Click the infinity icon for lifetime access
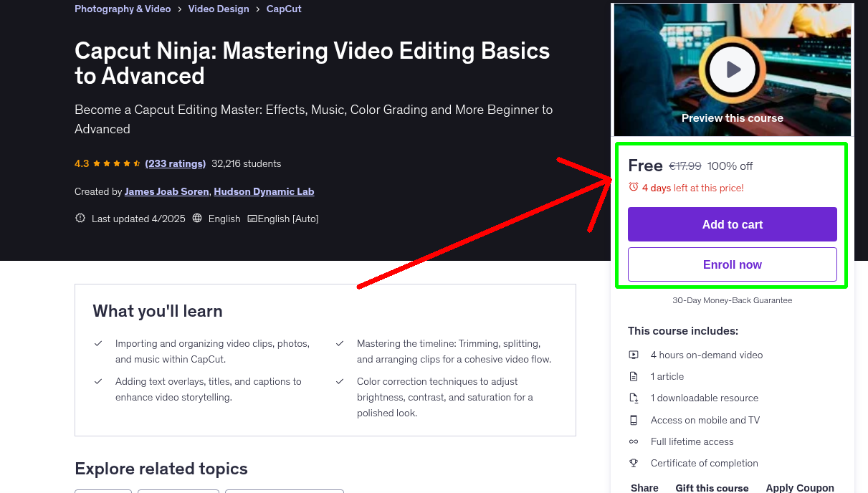This screenshot has width=868, height=493. click(634, 441)
